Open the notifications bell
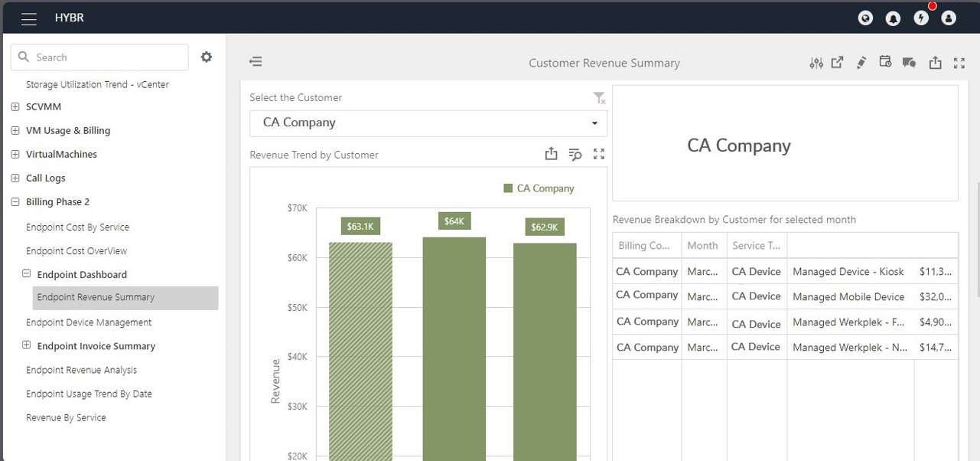The image size is (980, 461). [x=893, y=18]
